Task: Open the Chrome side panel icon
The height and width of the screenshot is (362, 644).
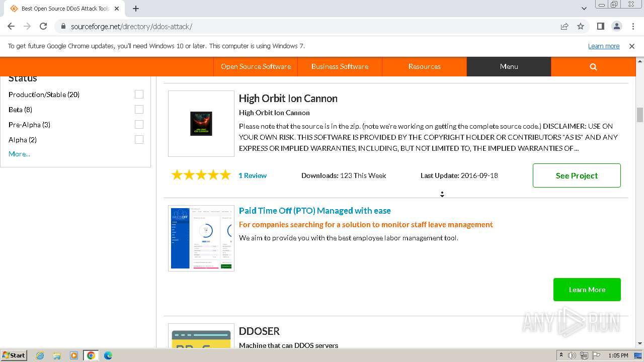Action: click(x=600, y=26)
